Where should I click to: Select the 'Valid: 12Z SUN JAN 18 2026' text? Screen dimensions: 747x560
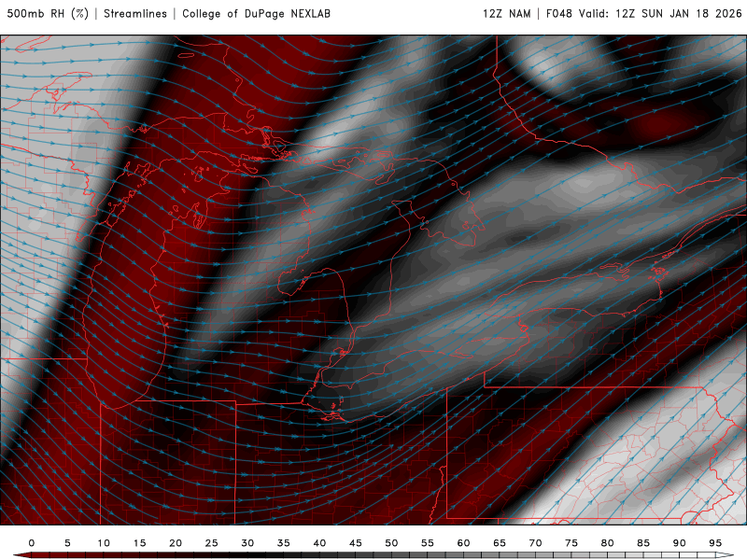coord(660,14)
